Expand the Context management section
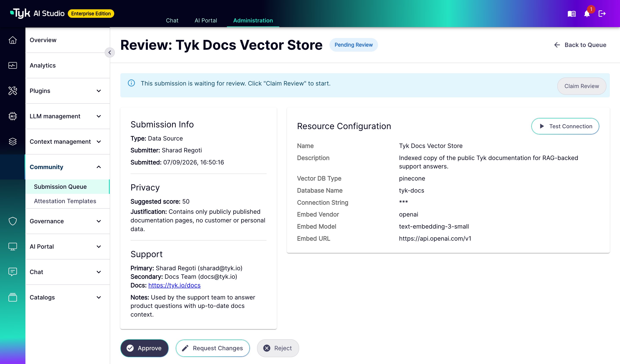 coord(68,142)
